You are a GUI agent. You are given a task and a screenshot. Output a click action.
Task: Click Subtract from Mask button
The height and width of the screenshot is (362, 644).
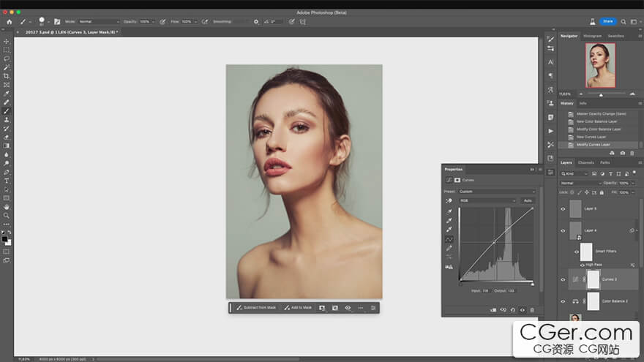256,308
